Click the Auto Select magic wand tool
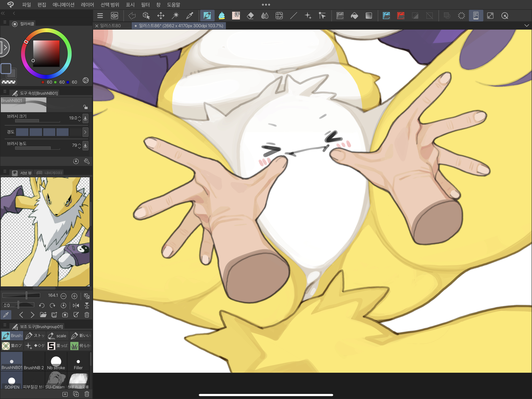 coord(175,16)
